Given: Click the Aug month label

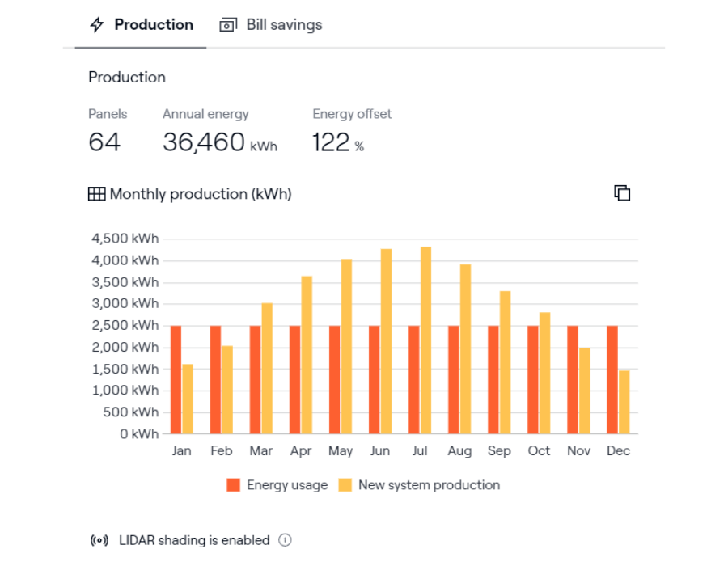Looking at the screenshot, I should 459,451.
